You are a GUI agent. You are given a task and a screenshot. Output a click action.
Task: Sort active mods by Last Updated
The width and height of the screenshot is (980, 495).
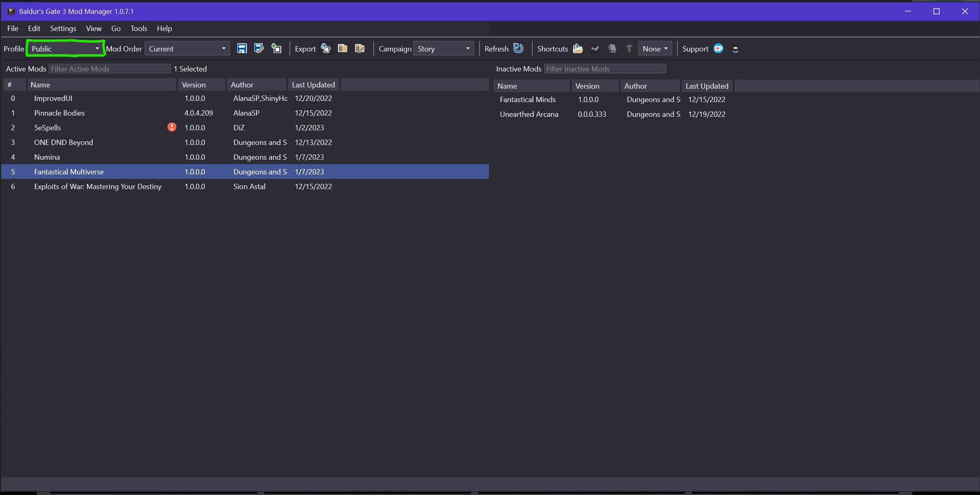coord(313,85)
